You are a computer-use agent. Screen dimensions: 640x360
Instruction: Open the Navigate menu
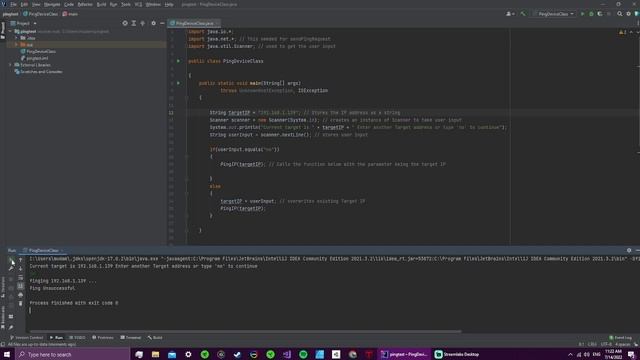[52, 4]
